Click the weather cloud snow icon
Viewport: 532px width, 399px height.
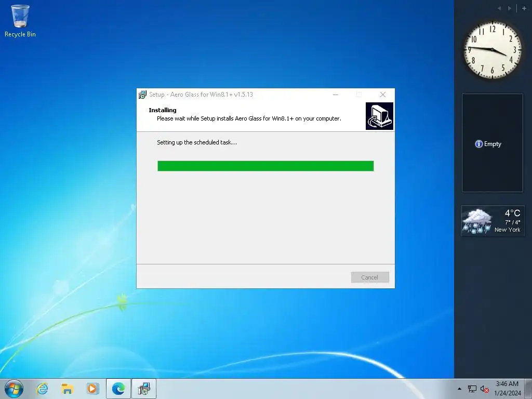pyautogui.click(x=477, y=221)
